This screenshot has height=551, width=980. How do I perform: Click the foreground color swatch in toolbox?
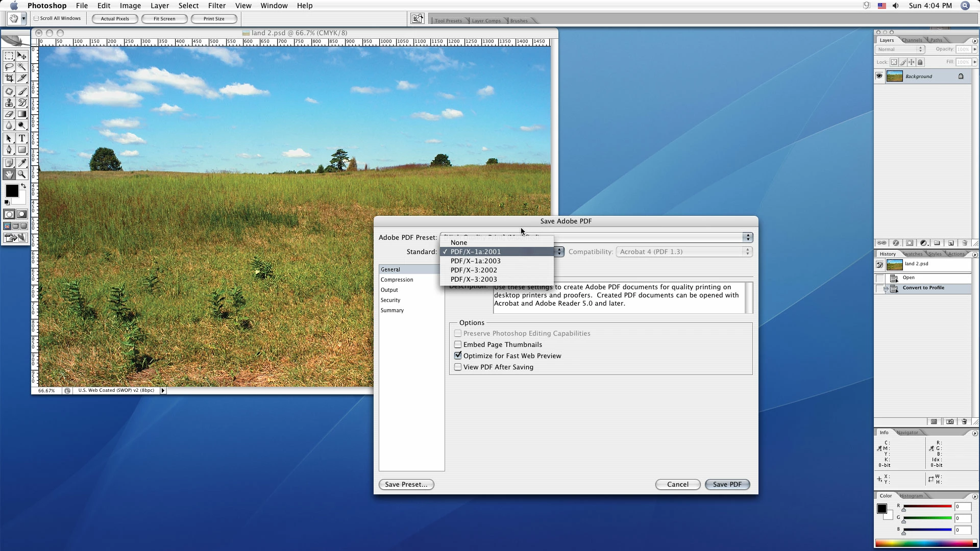12,191
